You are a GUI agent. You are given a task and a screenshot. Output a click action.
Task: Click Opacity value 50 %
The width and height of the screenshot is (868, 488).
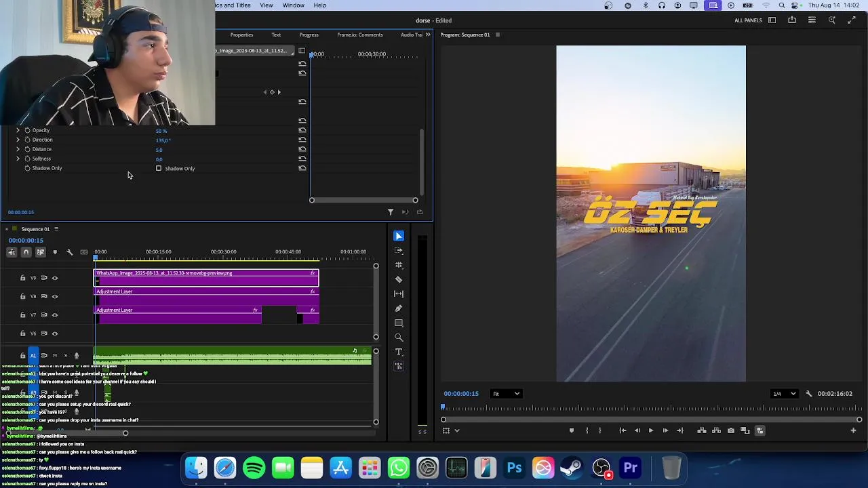(161, 131)
